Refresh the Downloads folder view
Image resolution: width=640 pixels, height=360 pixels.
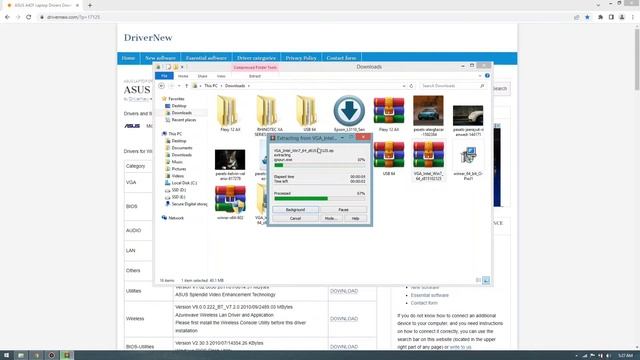click(x=411, y=86)
